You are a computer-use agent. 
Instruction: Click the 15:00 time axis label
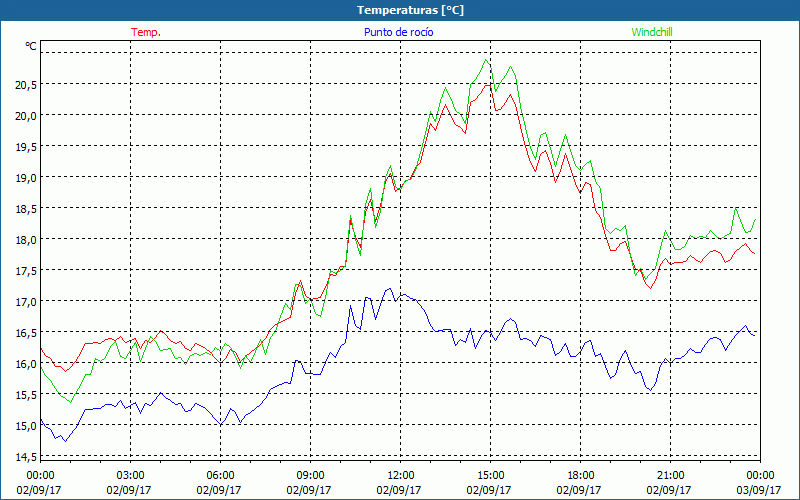tap(490, 476)
